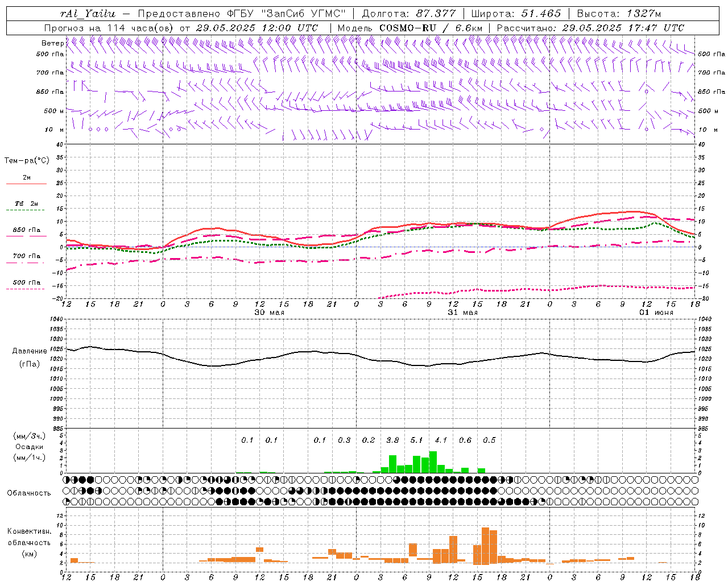Click the tallest green precipitation bar
Image resolution: width=728 pixels, height=582 pixels.
click(433, 462)
